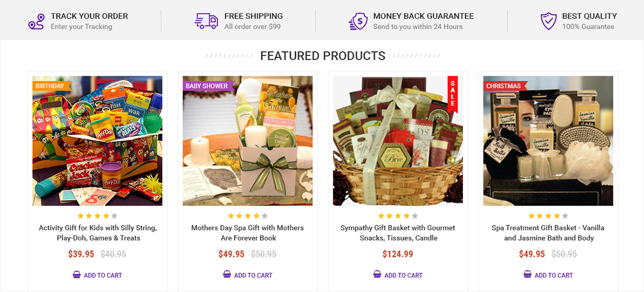This screenshot has width=644, height=292.
Task: Add Spa Treatment Gift Basket to cart
Action: pyautogui.click(x=548, y=275)
